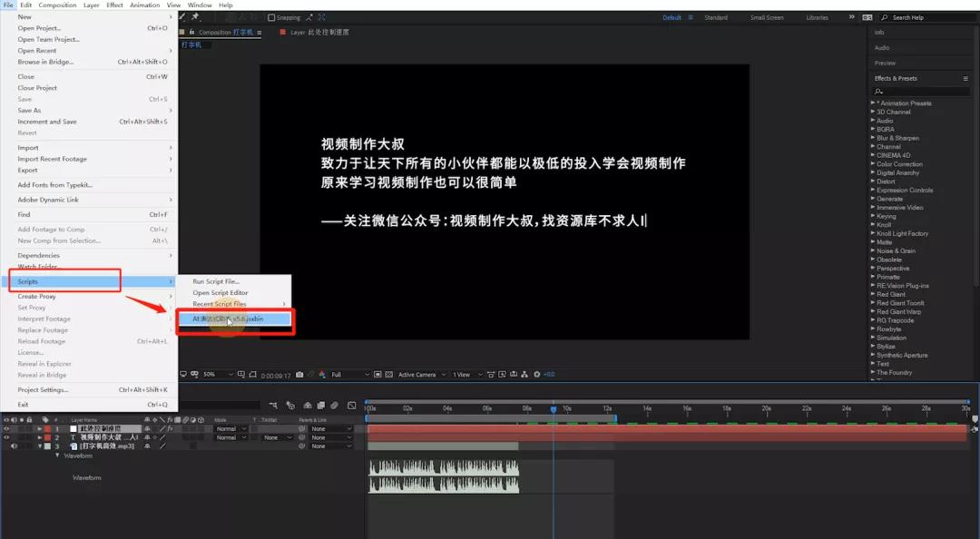980x539 pixels.
Task: Open the Effects & Presets panel menu icon
Action: point(965,78)
